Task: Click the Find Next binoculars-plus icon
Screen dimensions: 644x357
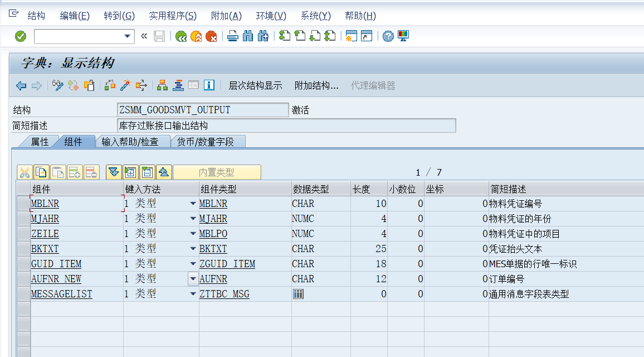Action: coord(263,36)
